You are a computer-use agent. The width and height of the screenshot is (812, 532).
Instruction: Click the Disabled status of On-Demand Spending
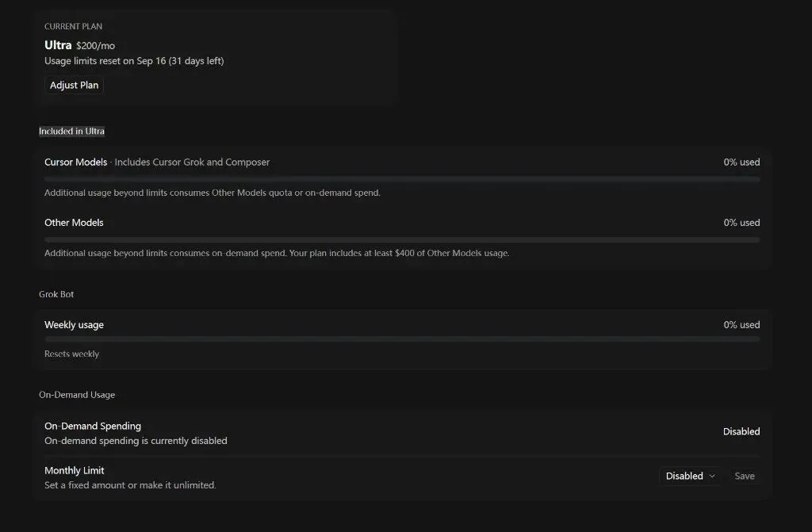(741, 431)
